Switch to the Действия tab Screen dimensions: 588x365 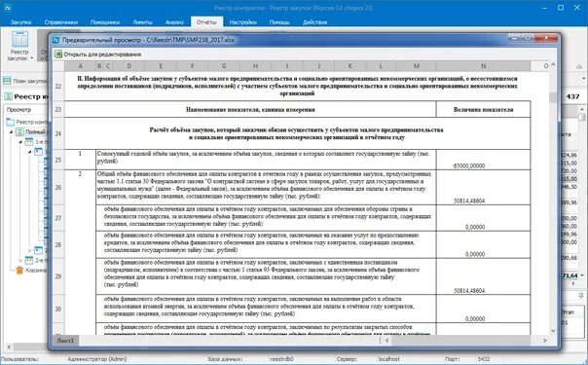(x=315, y=22)
